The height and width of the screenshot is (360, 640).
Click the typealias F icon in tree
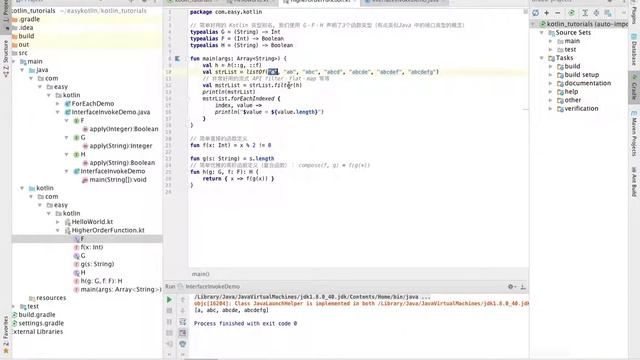tap(76, 239)
